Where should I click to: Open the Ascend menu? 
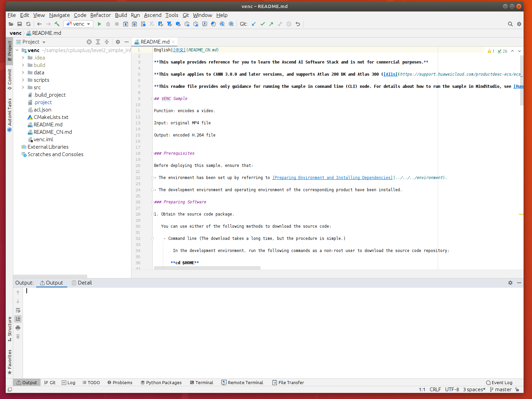[153, 15]
